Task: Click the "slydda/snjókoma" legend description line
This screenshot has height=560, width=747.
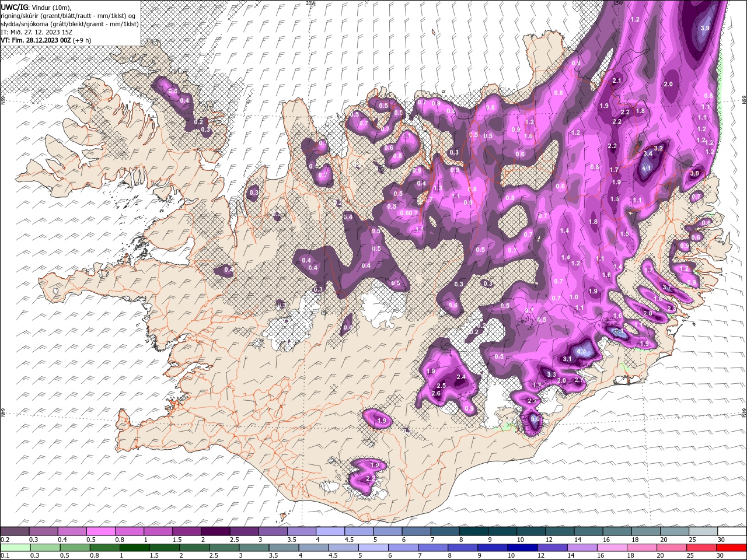Action: coord(69,24)
